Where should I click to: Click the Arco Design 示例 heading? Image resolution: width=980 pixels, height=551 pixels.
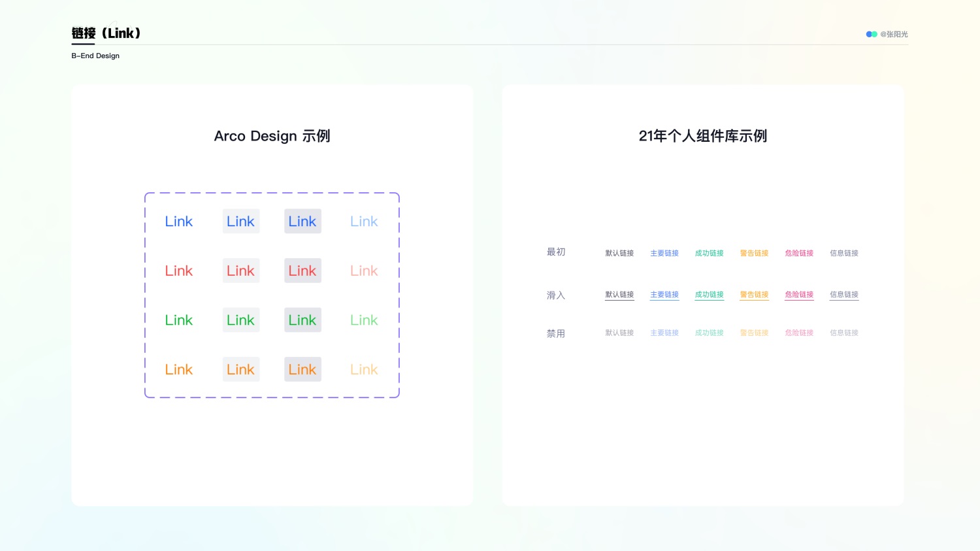272,136
